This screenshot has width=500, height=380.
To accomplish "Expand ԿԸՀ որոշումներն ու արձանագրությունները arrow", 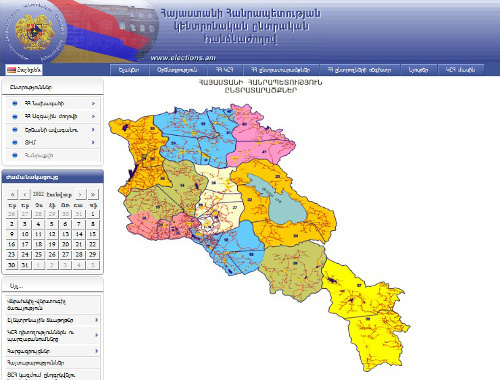I will 96,335.
